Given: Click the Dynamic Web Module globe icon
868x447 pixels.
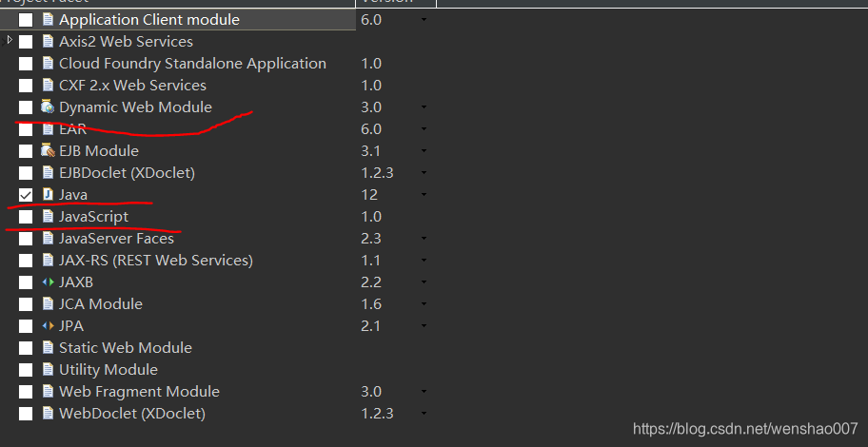Looking at the screenshot, I should tap(48, 107).
